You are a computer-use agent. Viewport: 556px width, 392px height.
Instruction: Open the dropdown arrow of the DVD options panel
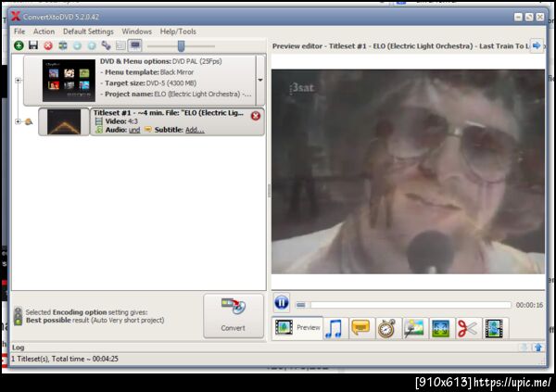click(260, 81)
